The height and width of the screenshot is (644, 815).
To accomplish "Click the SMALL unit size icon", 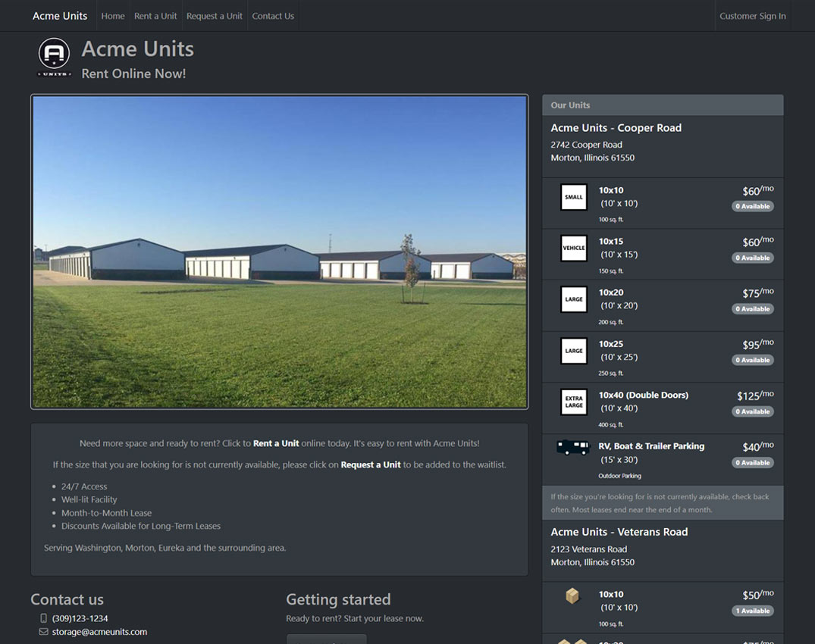I will click(x=574, y=197).
